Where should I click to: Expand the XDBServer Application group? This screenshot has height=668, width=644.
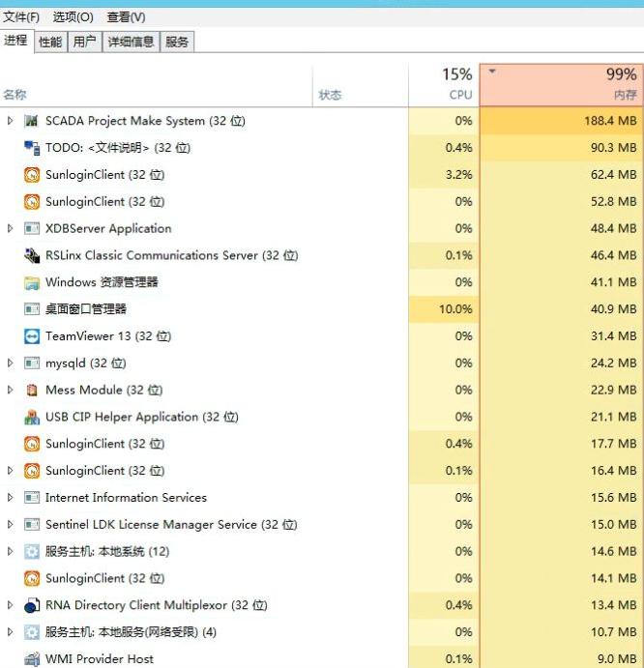click(11, 228)
